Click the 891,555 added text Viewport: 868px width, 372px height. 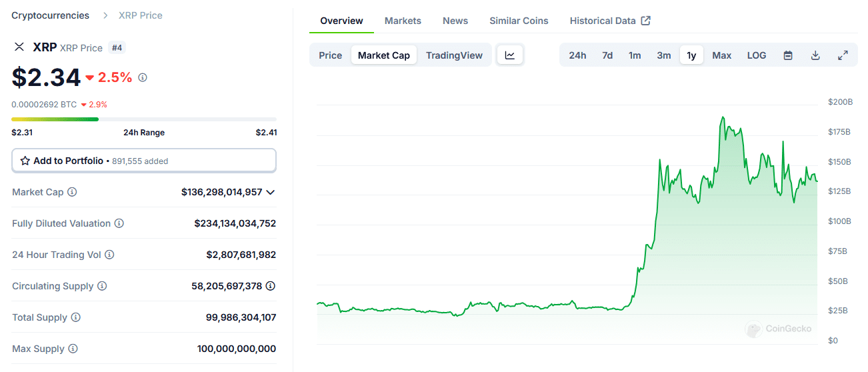140,161
